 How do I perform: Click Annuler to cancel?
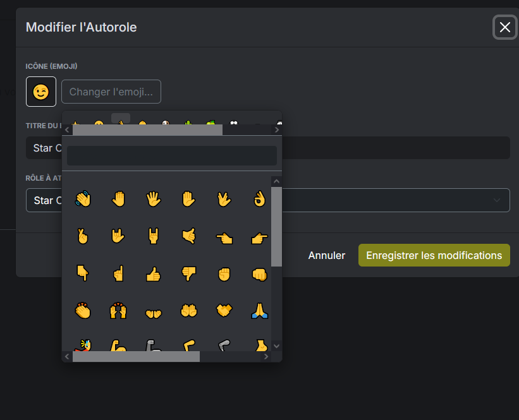[x=327, y=255]
